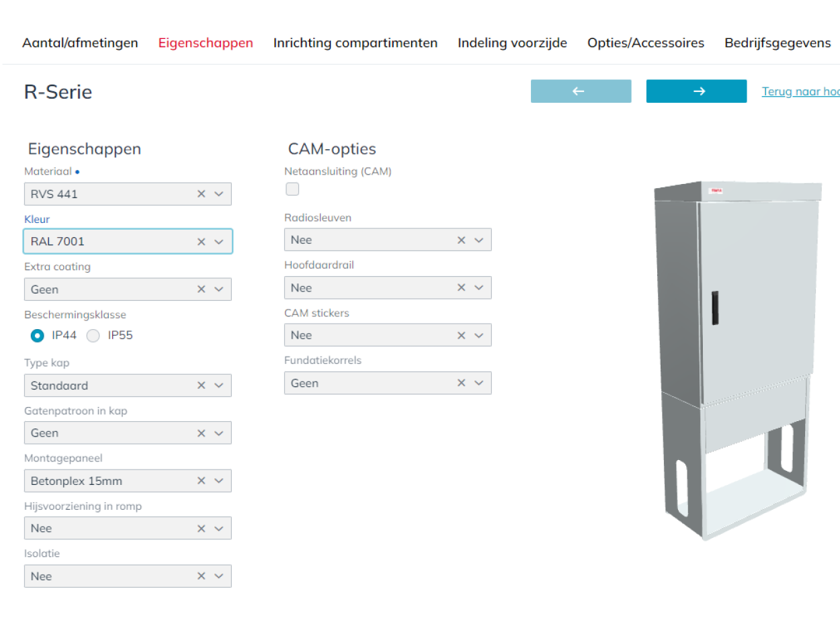Screen dimensions: 840x630
Task: Clear the Isolatie value with the X icon
Action: tap(201, 576)
